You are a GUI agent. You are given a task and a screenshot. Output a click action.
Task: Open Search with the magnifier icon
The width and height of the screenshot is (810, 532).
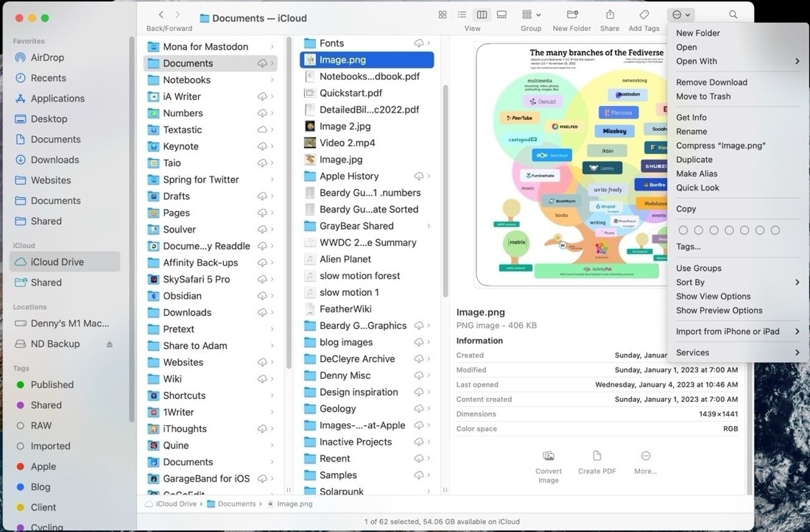733,14
